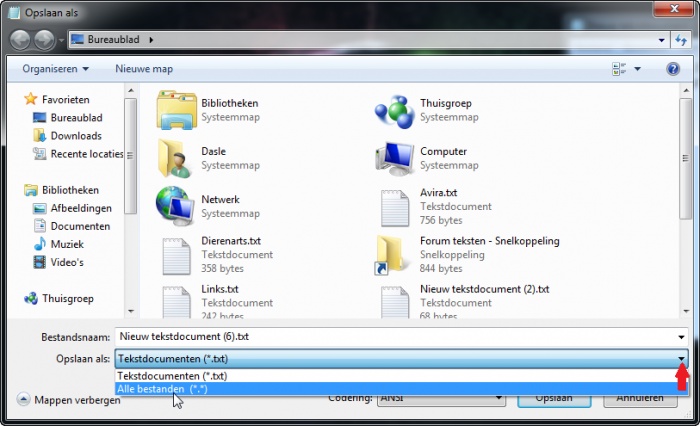Select the Muziek label in the sidebar
Image resolution: width=700 pixels, height=426 pixels.
(x=67, y=244)
